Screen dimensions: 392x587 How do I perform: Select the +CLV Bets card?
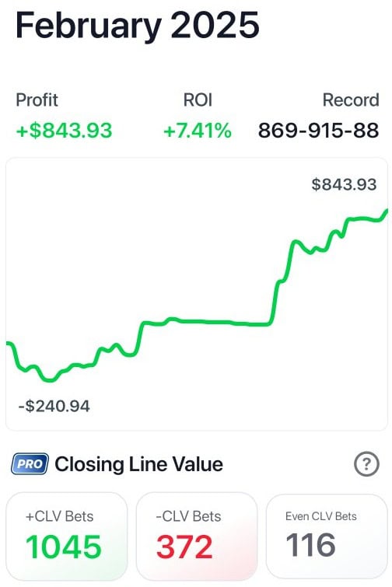coord(67,536)
